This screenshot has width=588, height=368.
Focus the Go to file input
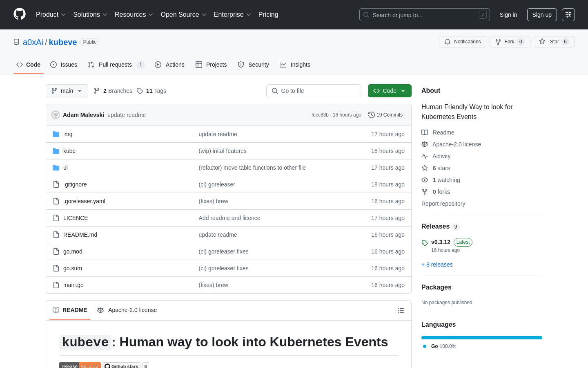(x=314, y=91)
